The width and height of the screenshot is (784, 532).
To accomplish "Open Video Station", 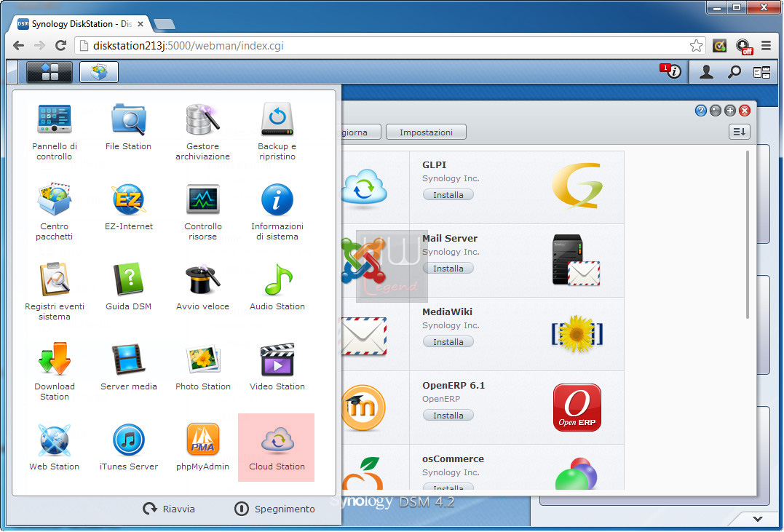I will click(277, 367).
